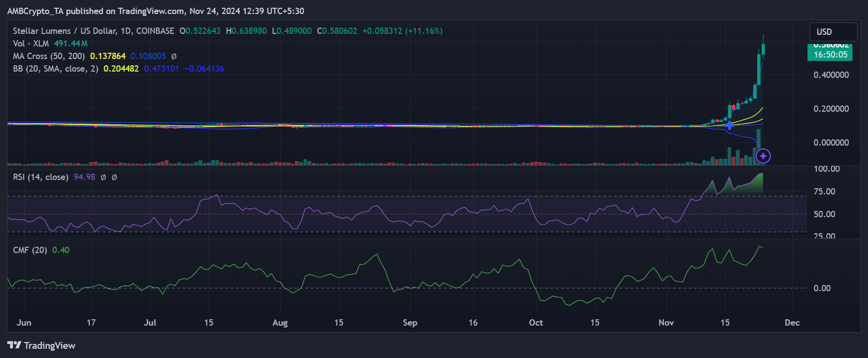Open the USD currency selector
868x358 pixels.
pyautogui.click(x=833, y=32)
